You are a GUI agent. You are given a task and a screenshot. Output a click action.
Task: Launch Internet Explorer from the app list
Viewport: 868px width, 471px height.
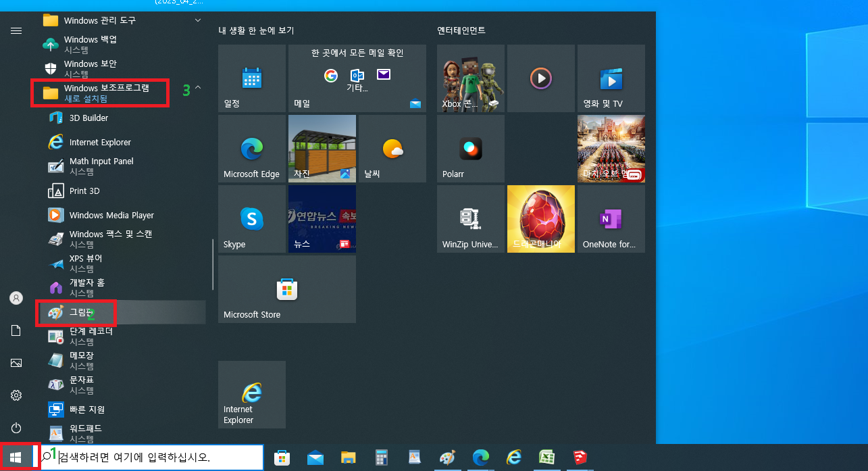point(122,143)
